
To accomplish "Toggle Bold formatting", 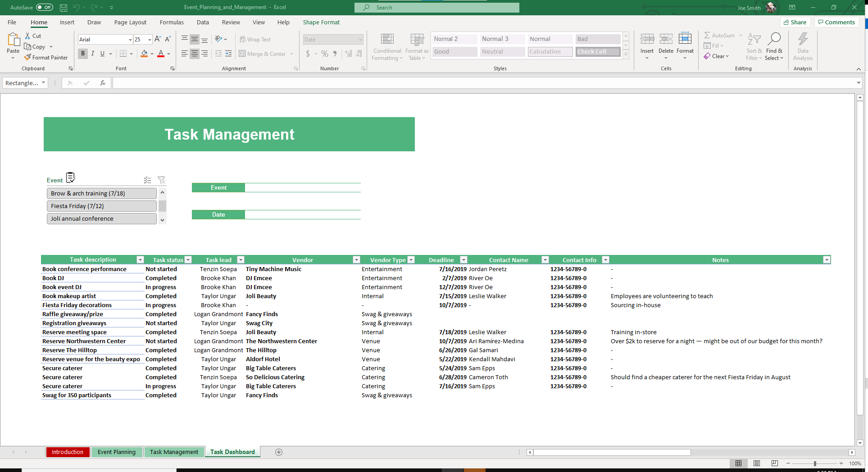I will [x=83, y=54].
